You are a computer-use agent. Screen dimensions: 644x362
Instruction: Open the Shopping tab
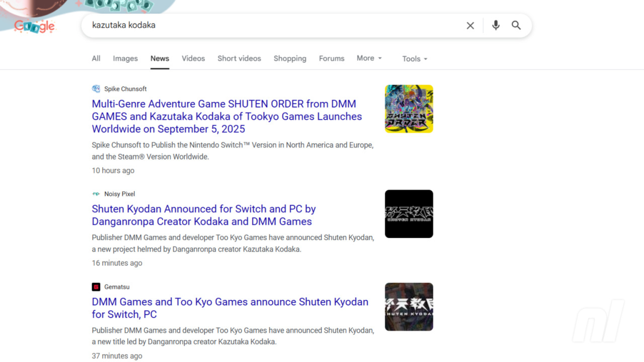290,58
